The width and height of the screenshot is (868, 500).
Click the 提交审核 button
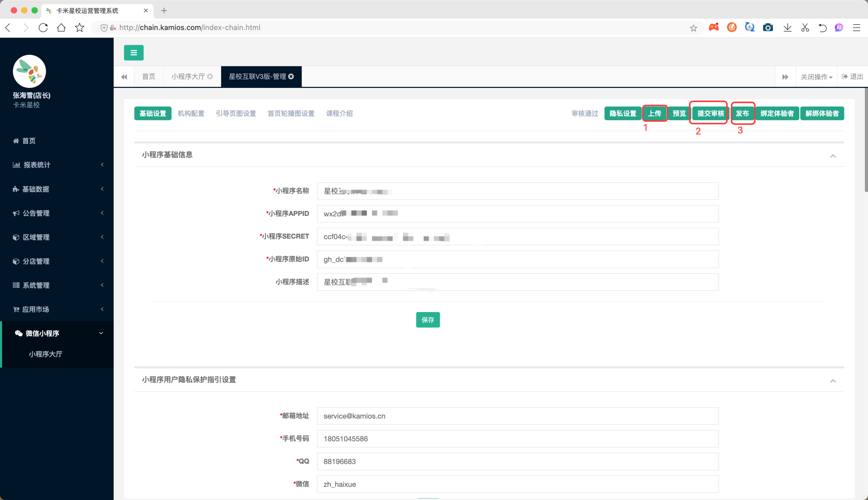[x=710, y=114]
